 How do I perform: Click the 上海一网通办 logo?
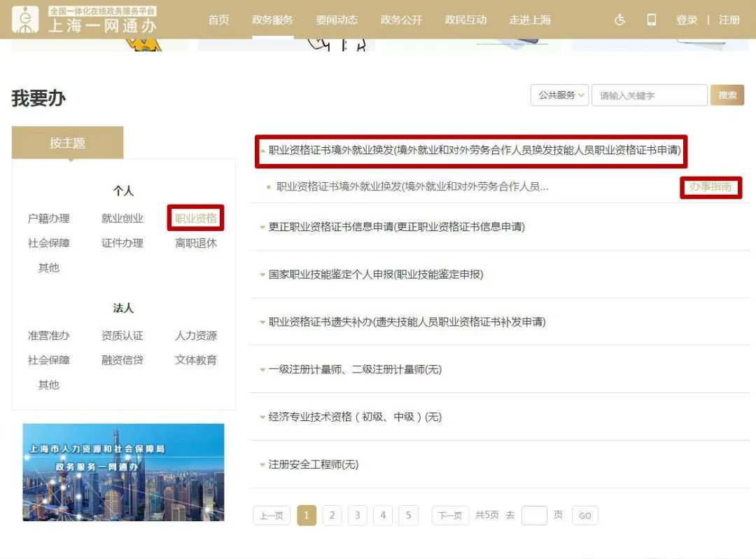click(x=84, y=20)
